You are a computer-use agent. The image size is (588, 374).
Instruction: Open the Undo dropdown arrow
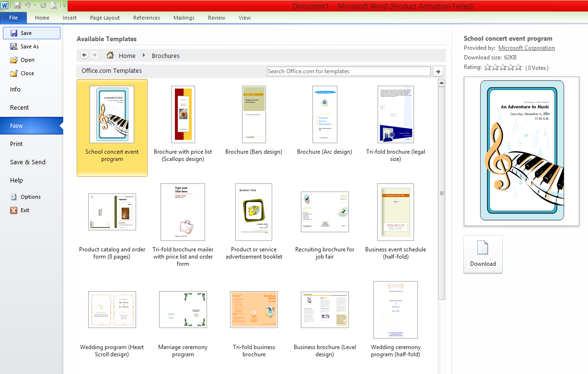point(35,5)
